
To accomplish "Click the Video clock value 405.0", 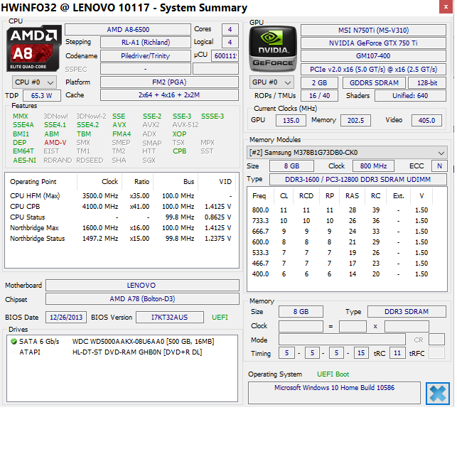I will (426, 121).
